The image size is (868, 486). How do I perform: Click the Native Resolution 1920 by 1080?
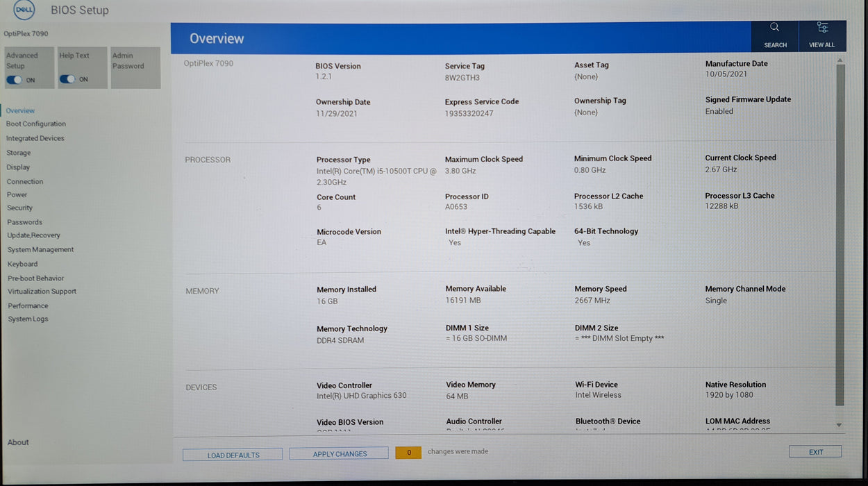[x=729, y=395]
